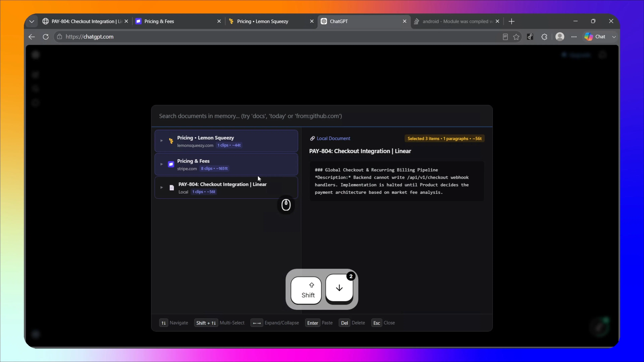
Task: Click the 1 clips ~56t badge
Action: 203,192
